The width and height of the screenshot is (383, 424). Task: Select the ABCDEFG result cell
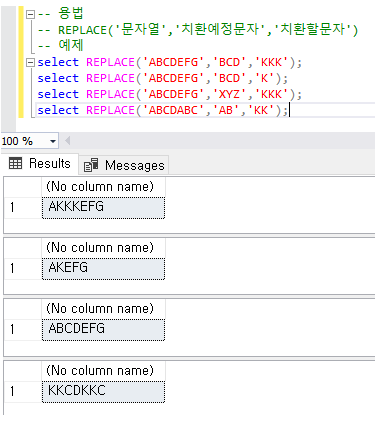point(103,329)
